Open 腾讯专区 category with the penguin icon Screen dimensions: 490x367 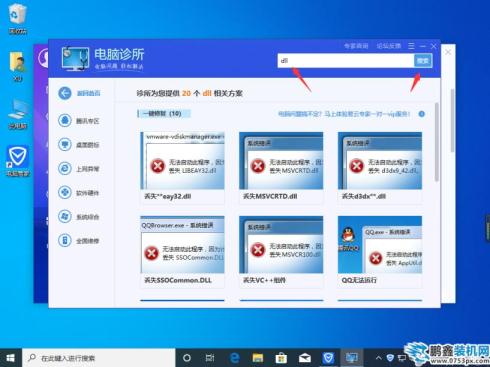pos(79,121)
